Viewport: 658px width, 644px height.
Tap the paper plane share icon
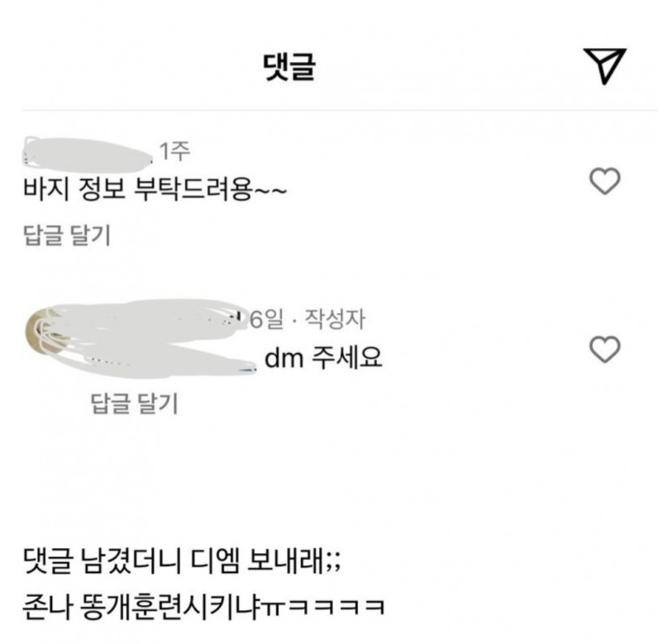605,66
